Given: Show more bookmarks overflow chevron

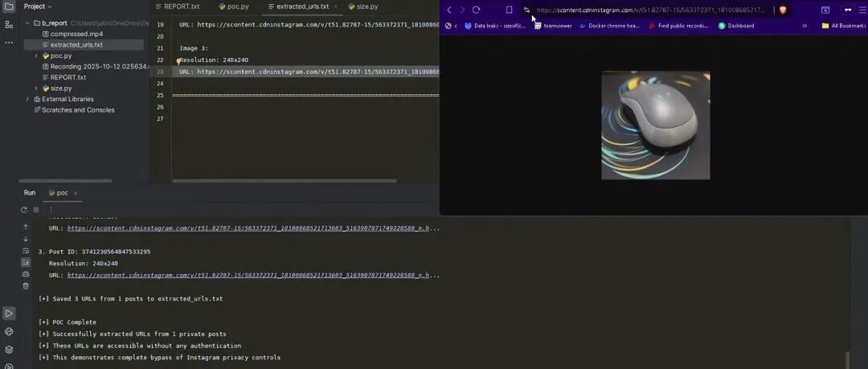Looking at the screenshot, I should click(x=805, y=26).
